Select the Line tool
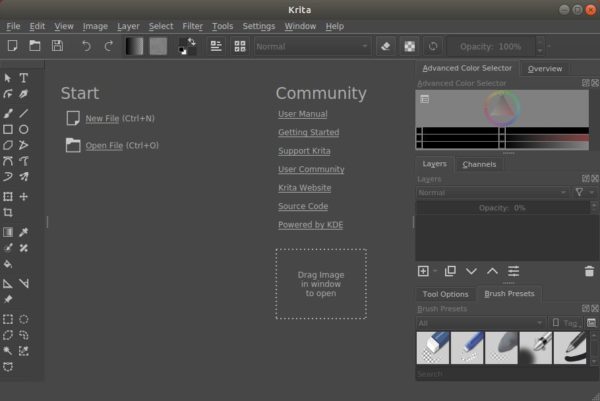600x401 pixels. pyautogui.click(x=24, y=113)
